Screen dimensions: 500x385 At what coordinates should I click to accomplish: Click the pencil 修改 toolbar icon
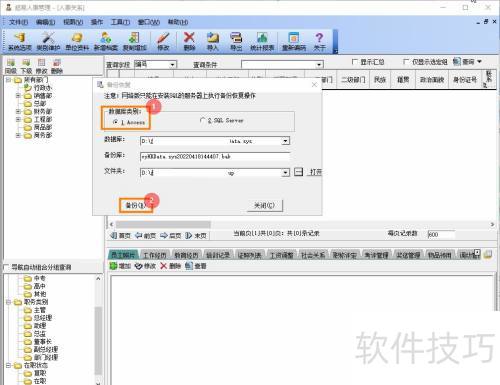pyautogui.click(x=163, y=41)
